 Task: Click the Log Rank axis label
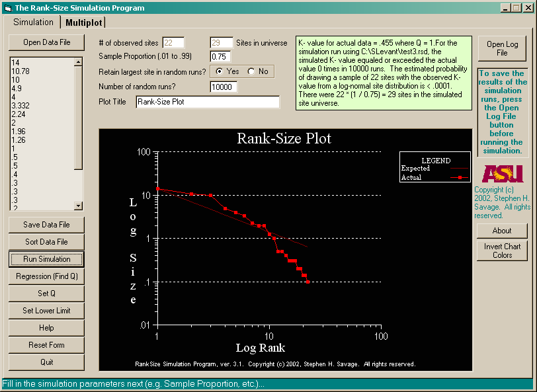[x=261, y=348]
